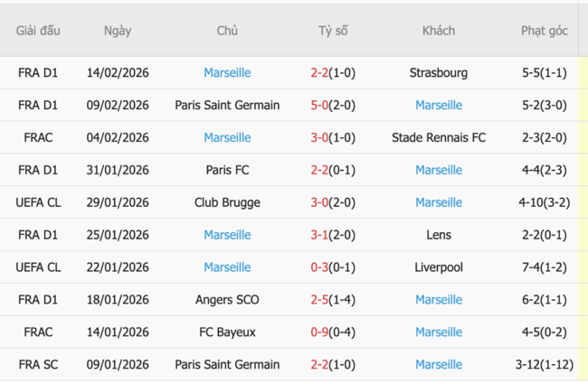This screenshot has height=384, width=588.
Task: Select FC Bayeux team name
Action: click(227, 332)
